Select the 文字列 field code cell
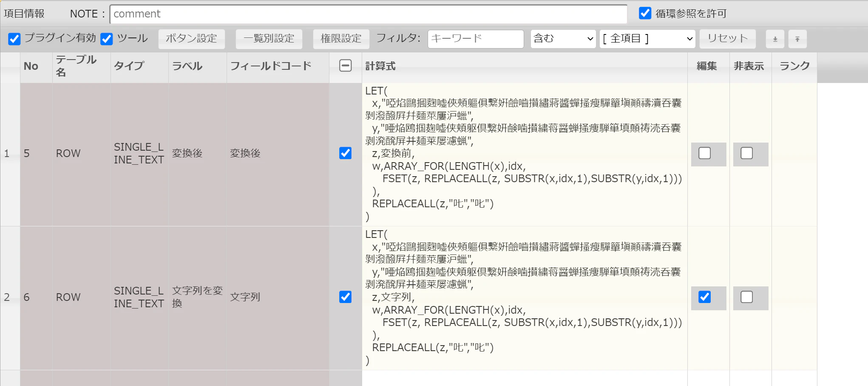 click(278, 298)
